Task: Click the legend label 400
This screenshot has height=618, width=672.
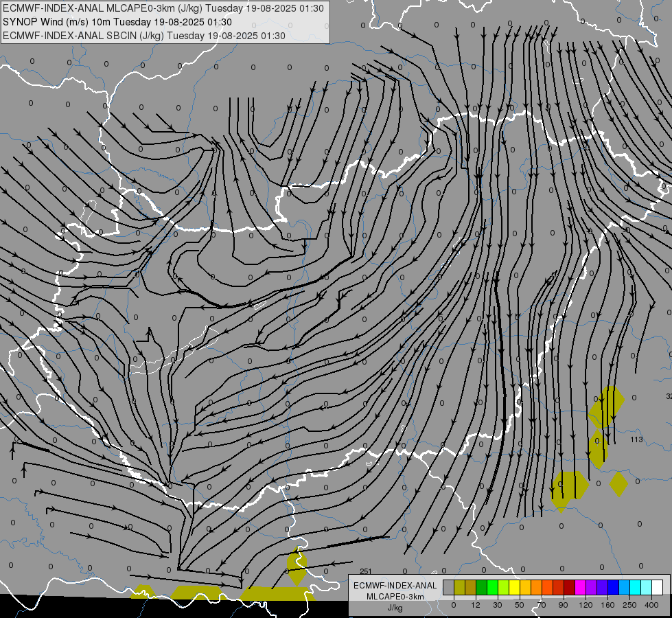Action: pos(651,605)
